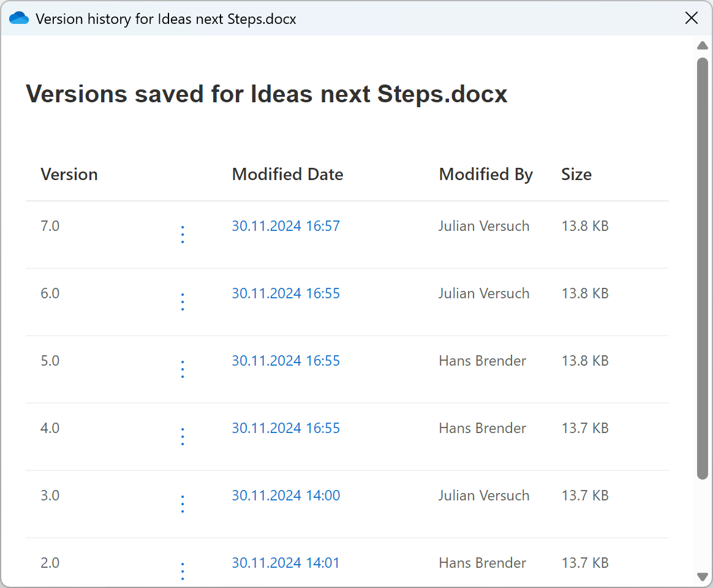Open the options menu for version 6.0
This screenshot has height=588, width=713.
tap(183, 301)
